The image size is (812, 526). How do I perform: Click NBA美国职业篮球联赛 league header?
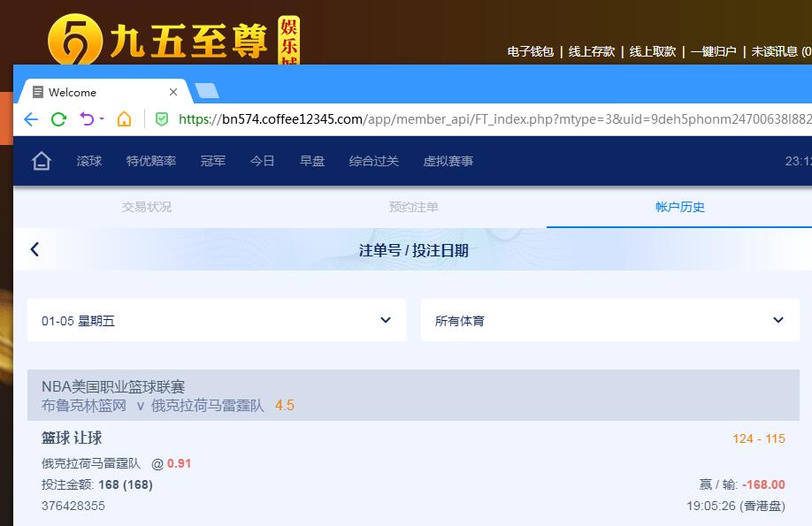[x=113, y=386]
